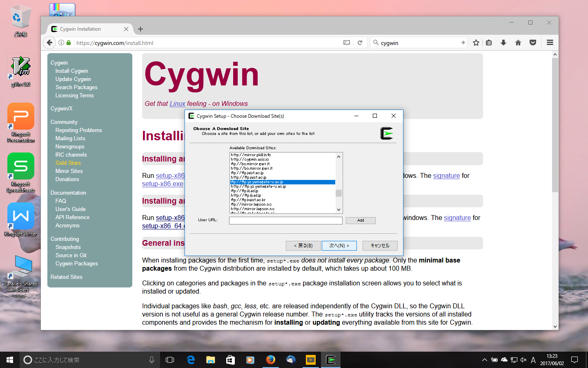588x368 pixels.
Task: Open Kingsoft Presentation desktop shortcut
Action: point(20,123)
